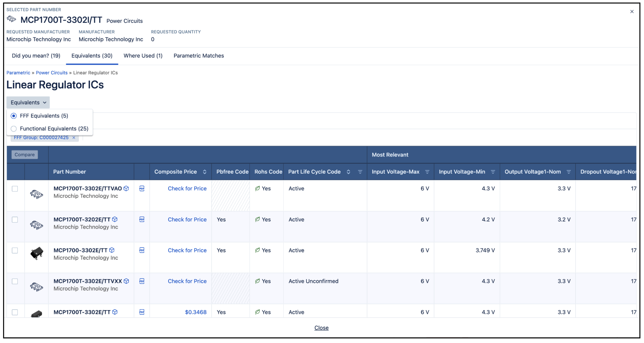Click MCP1700-3302E/TT part thumbnail image
Viewport: 644px width, 343px height.
(37, 253)
